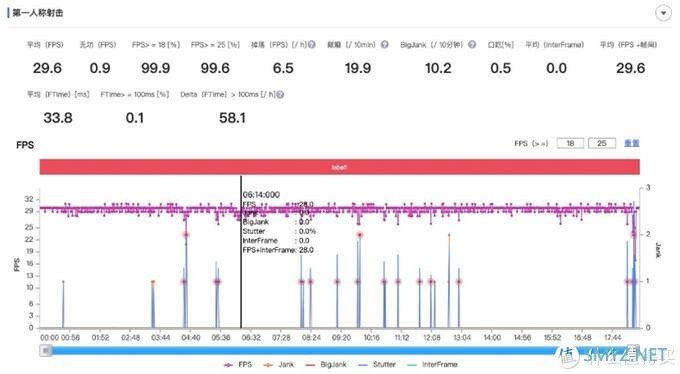Screen dimensions: 680x374
Task: Click the 14:00 tick on time axis
Action: (x=492, y=338)
